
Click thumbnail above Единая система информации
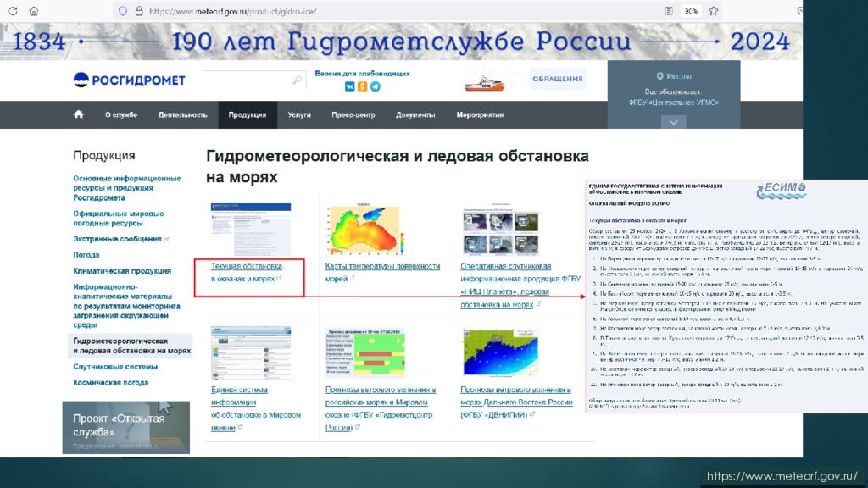click(251, 353)
